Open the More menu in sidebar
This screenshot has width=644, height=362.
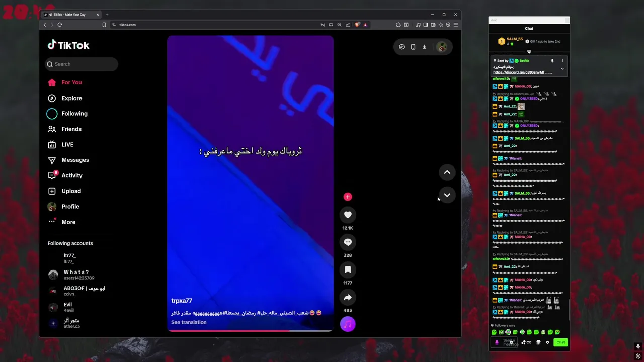[x=61, y=222]
